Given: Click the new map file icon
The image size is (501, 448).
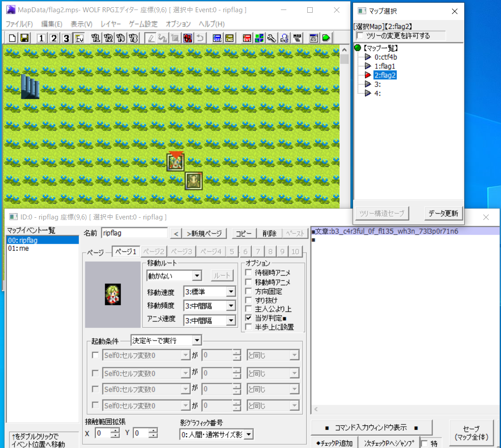Looking at the screenshot, I should 12,38.
